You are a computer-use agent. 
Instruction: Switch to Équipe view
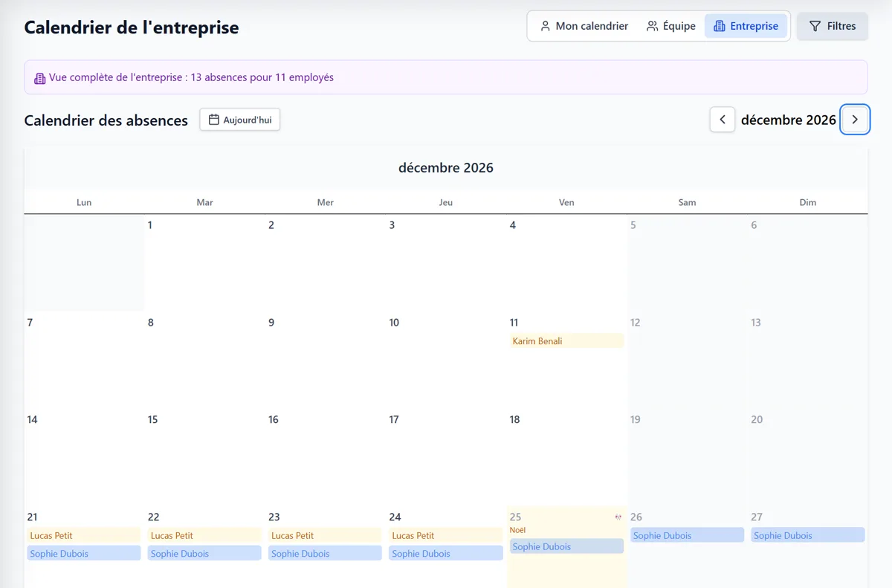pos(671,26)
